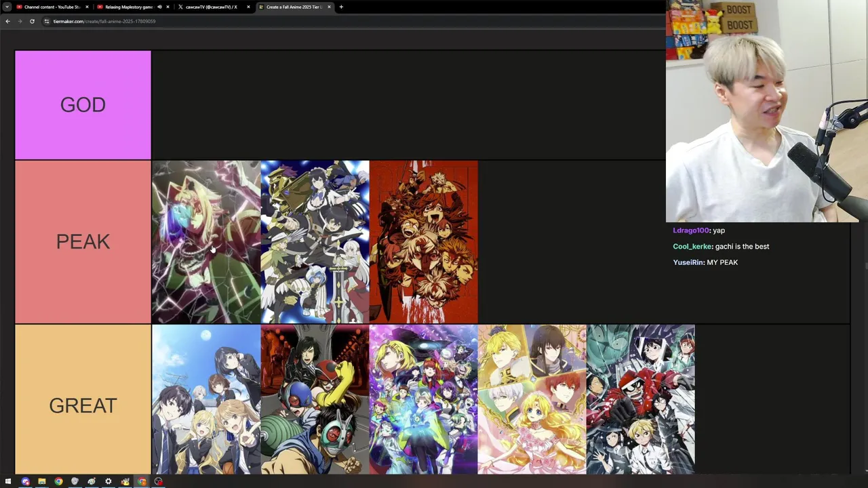This screenshot has width=868, height=488.
Task: Close the Relaxing Maplestory game tab
Action: (x=167, y=7)
